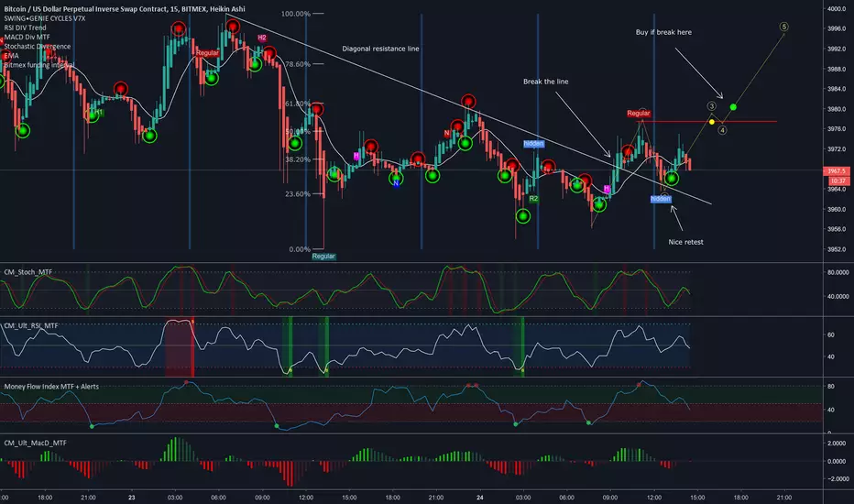Select the yellow dot on the red horizontal line

712,122
